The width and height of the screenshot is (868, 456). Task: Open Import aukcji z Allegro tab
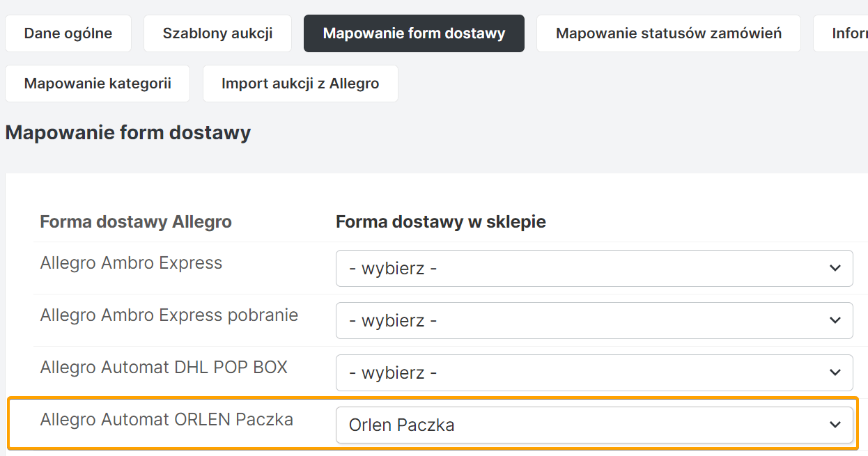click(x=300, y=84)
